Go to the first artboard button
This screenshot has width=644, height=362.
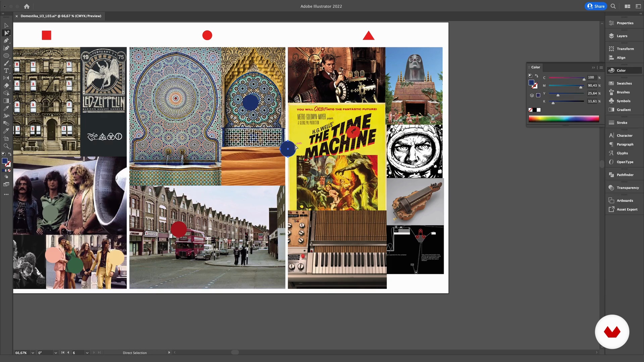[63, 353]
